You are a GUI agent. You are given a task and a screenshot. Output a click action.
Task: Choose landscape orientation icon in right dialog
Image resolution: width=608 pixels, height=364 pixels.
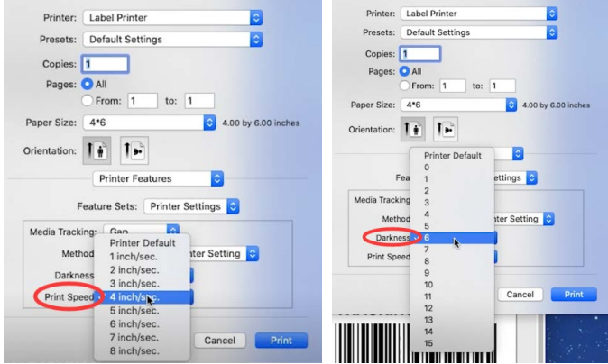(446, 129)
